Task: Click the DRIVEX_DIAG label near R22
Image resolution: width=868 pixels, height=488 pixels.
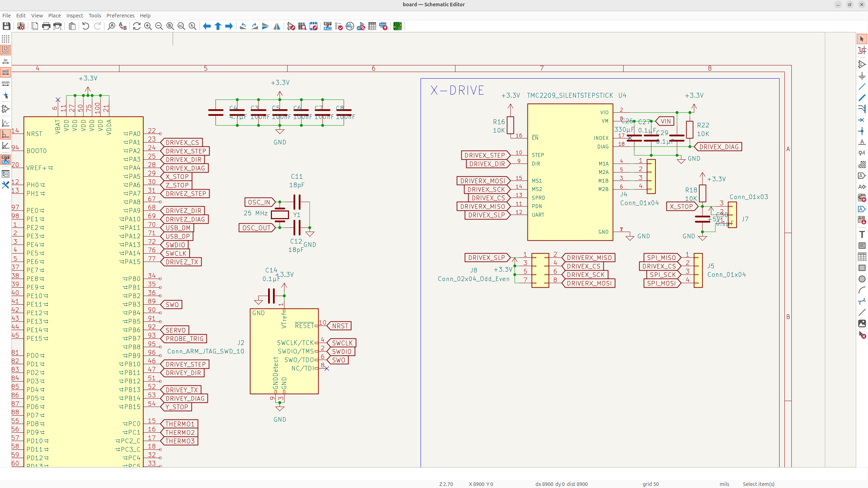Action: coord(719,147)
